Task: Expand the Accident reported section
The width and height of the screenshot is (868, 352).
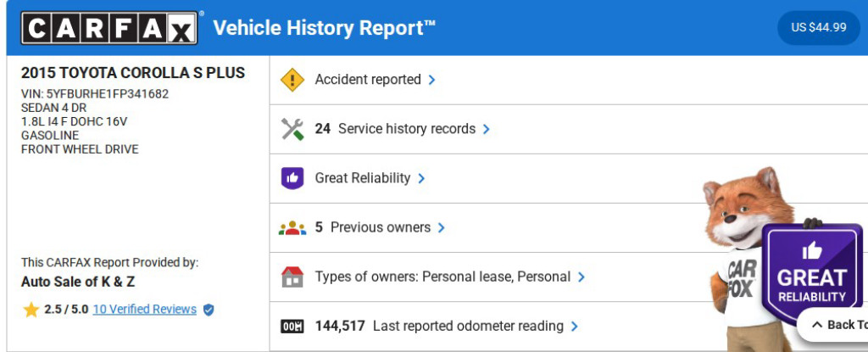Action: click(x=431, y=80)
